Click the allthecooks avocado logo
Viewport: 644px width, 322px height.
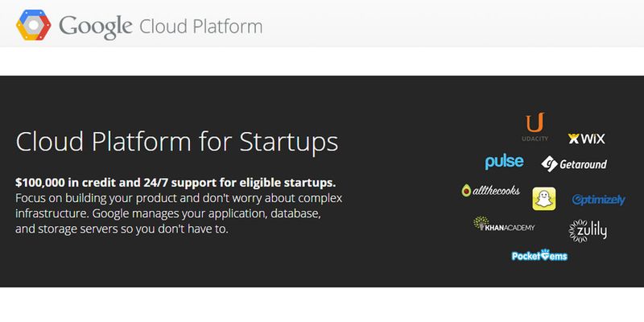[490, 190]
